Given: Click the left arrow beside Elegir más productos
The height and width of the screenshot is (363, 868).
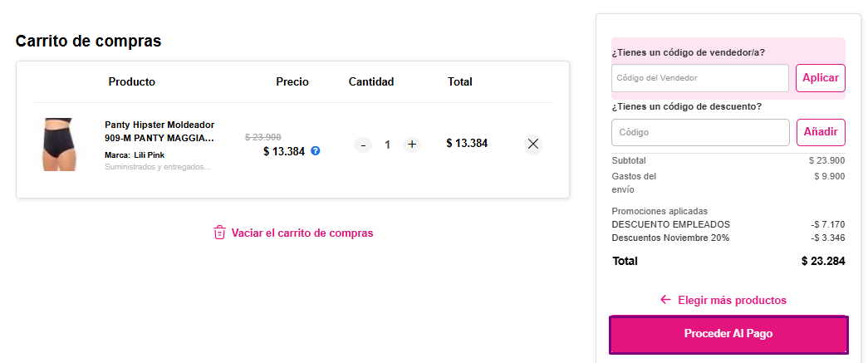Looking at the screenshot, I should pos(665,300).
